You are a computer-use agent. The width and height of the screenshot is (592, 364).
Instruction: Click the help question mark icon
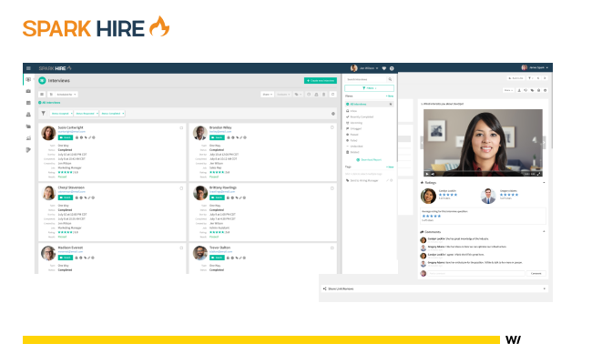(393, 68)
